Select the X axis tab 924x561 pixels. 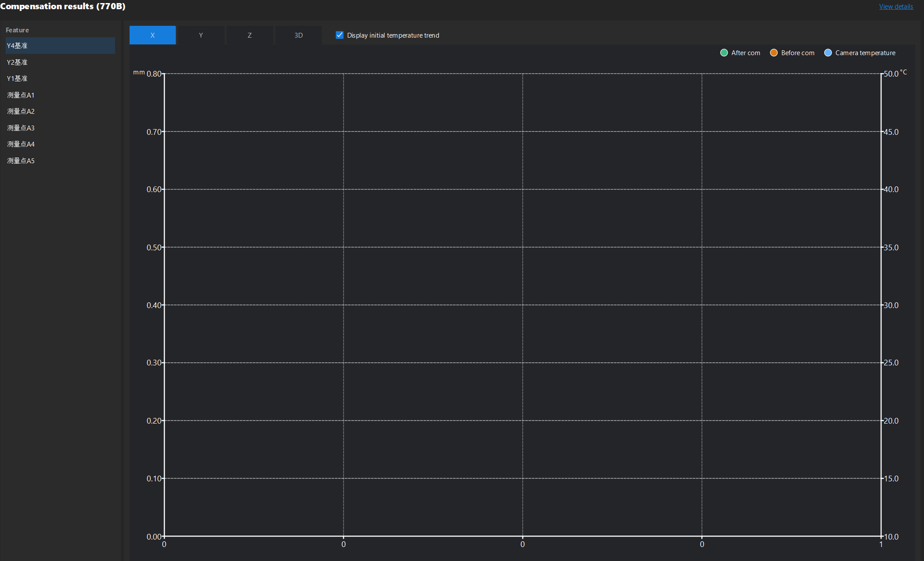pyautogui.click(x=152, y=35)
